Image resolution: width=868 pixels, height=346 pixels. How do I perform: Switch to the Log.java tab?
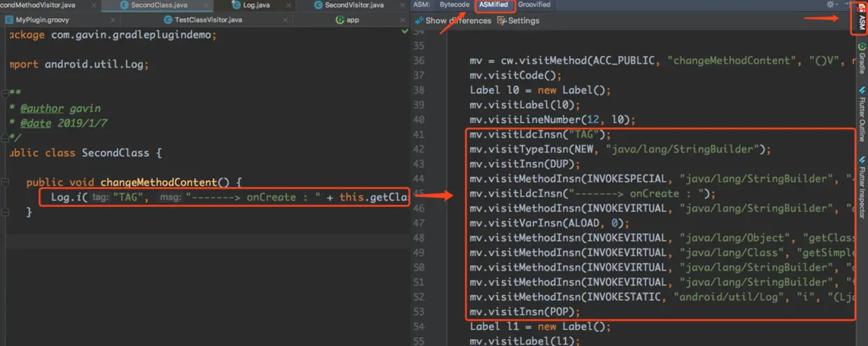coord(255,5)
